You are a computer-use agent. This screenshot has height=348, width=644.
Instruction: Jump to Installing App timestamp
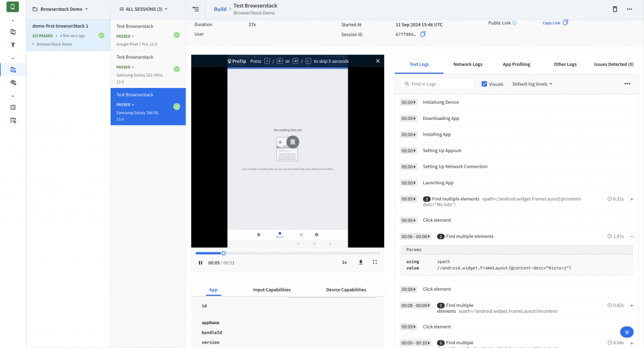408,134
